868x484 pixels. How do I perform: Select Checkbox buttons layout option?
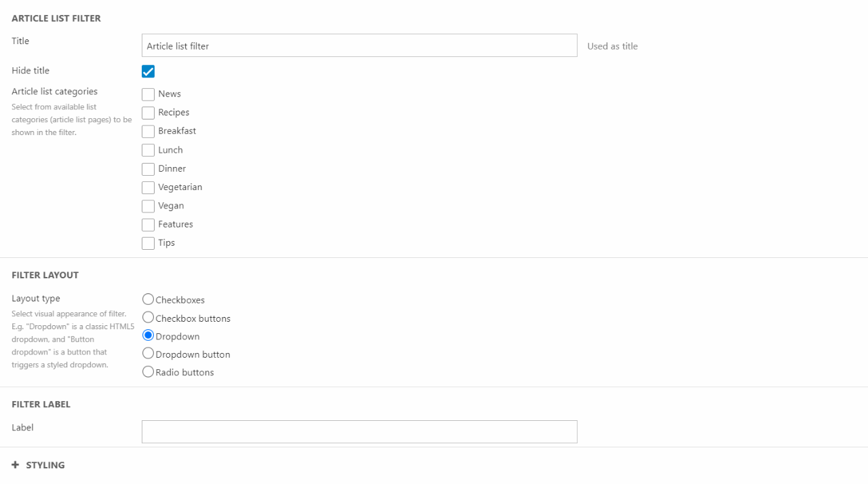(x=148, y=318)
